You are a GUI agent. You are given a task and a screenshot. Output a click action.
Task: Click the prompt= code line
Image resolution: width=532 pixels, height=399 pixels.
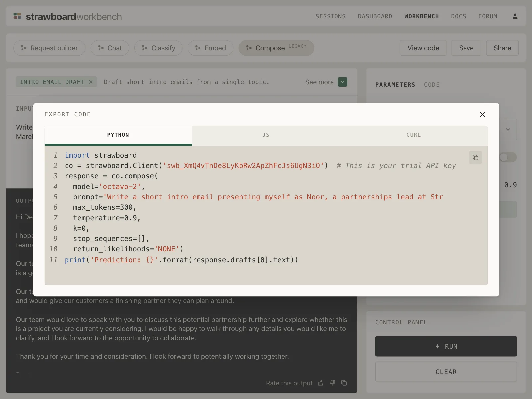click(258, 197)
